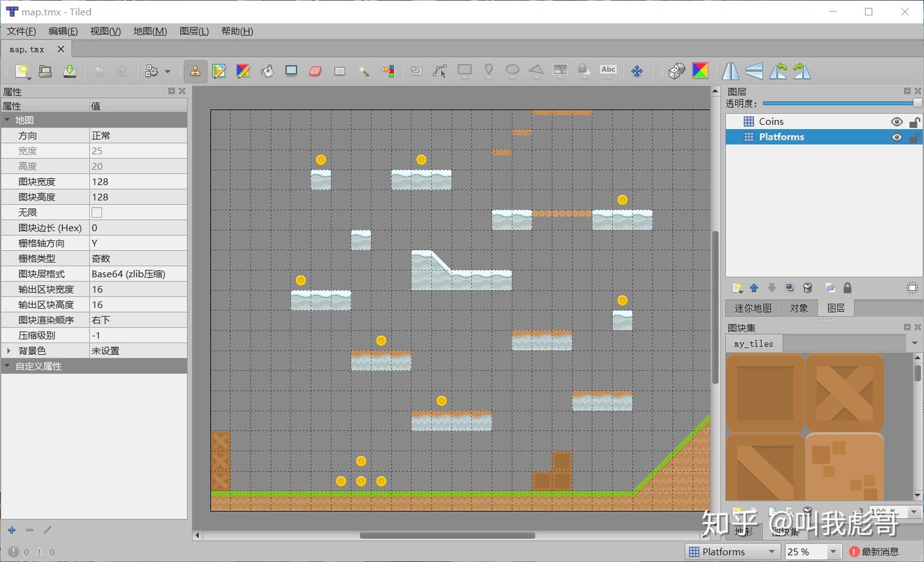Flip the stamp vertically
Screen dimensions: 924x562
(x=755, y=71)
